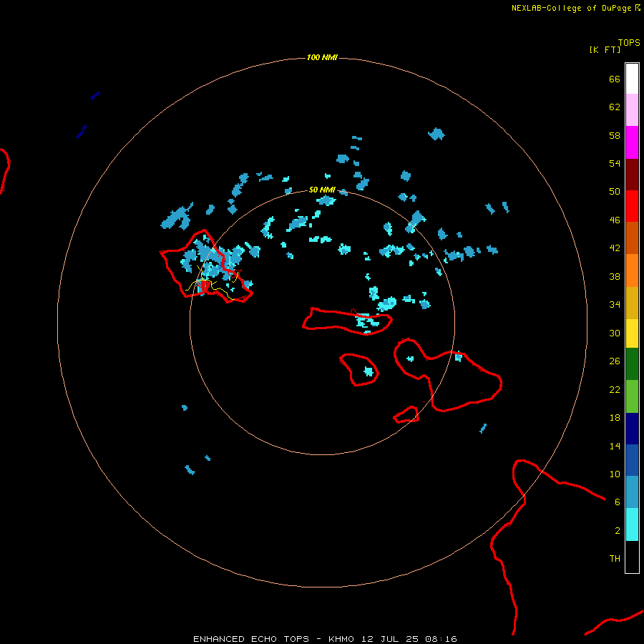Click the legend value 2

click(618, 531)
